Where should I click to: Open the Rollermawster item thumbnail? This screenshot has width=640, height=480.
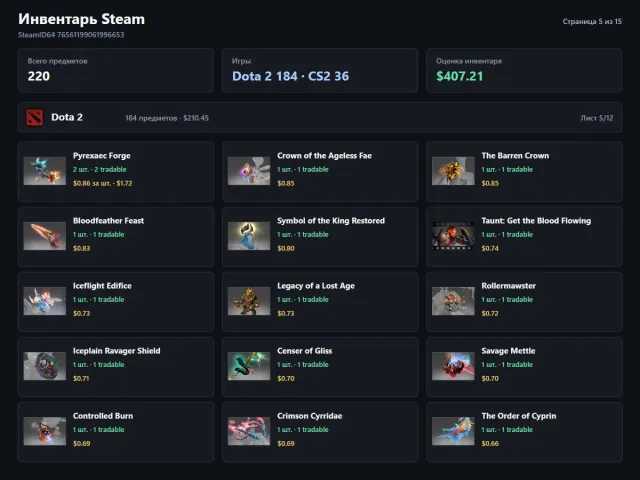[453, 301]
